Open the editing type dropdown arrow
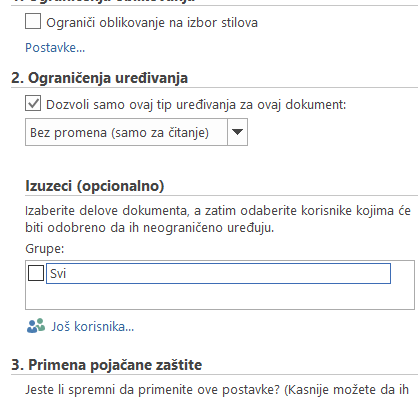Screen dimensions: 418x400 [237, 132]
